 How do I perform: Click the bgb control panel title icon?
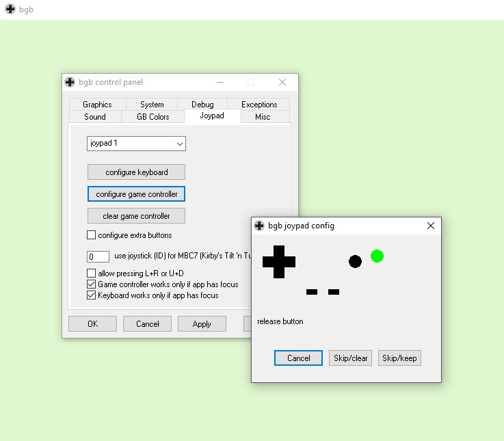(70, 82)
